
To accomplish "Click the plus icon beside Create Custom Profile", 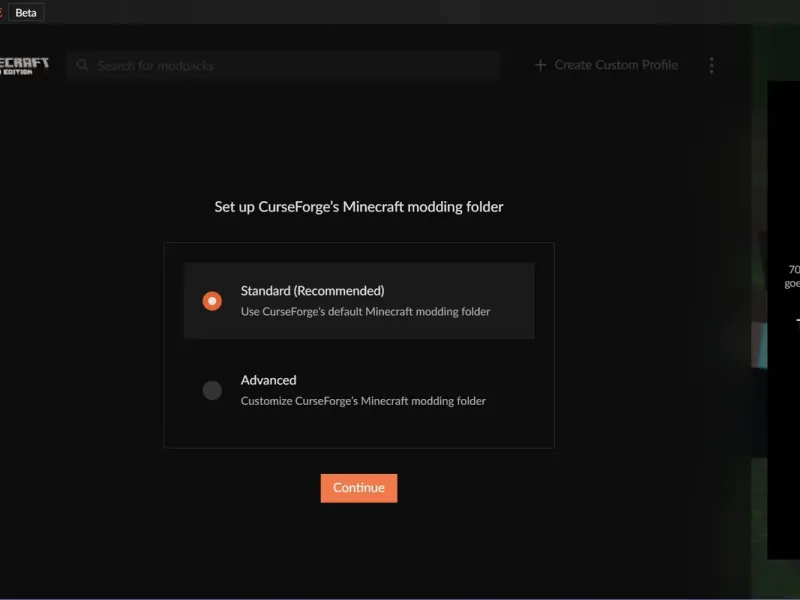I will click(540, 65).
